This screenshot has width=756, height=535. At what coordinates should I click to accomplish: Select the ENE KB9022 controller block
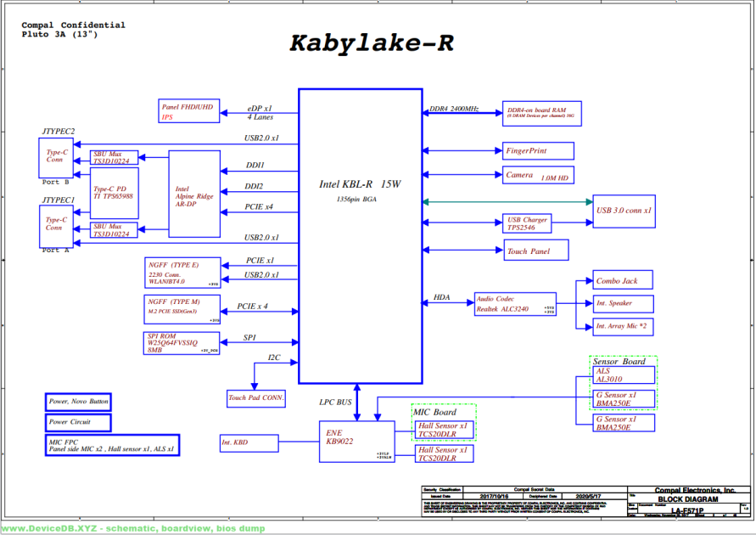click(356, 442)
